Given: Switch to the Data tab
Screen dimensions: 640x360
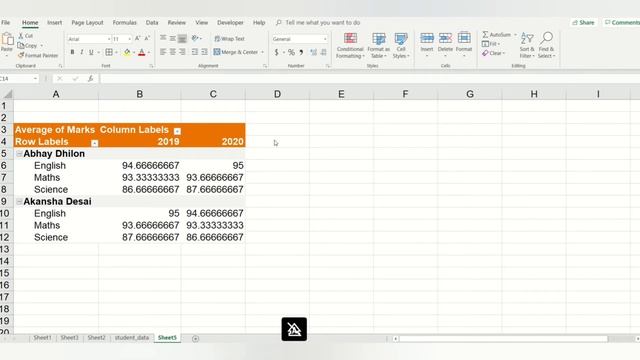Looking at the screenshot, I should pos(152,22).
